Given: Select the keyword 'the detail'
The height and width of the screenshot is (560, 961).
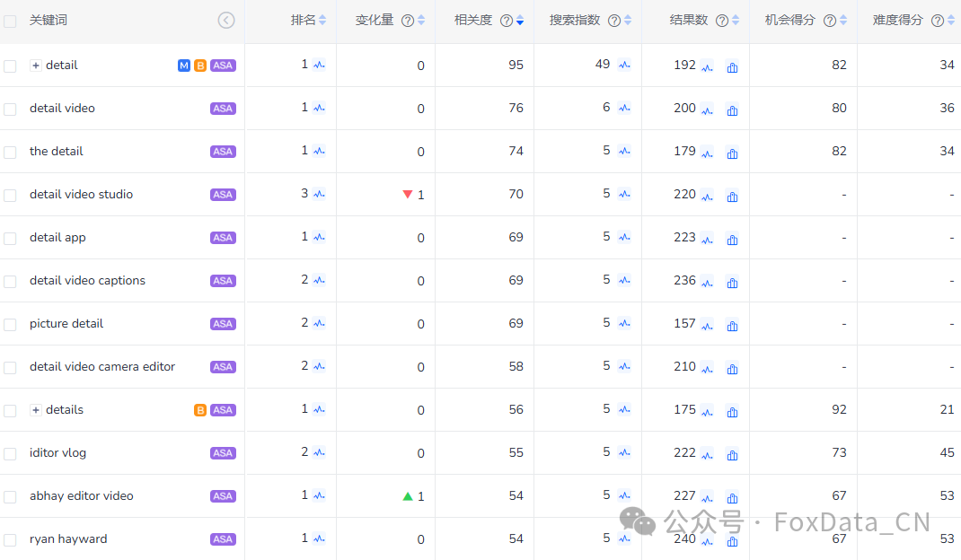Looking at the screenshot, I should pyautogui.click(x=56, y=151).
